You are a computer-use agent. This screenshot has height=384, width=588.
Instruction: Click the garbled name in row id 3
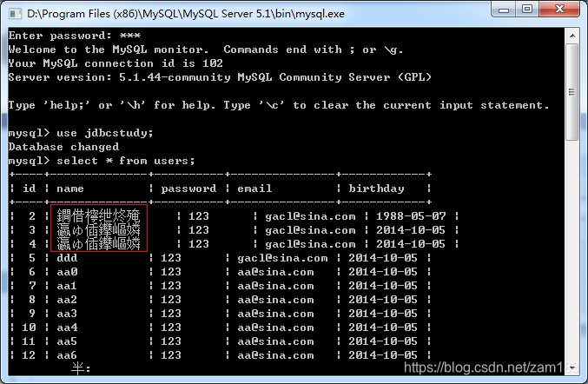[98, 230]
